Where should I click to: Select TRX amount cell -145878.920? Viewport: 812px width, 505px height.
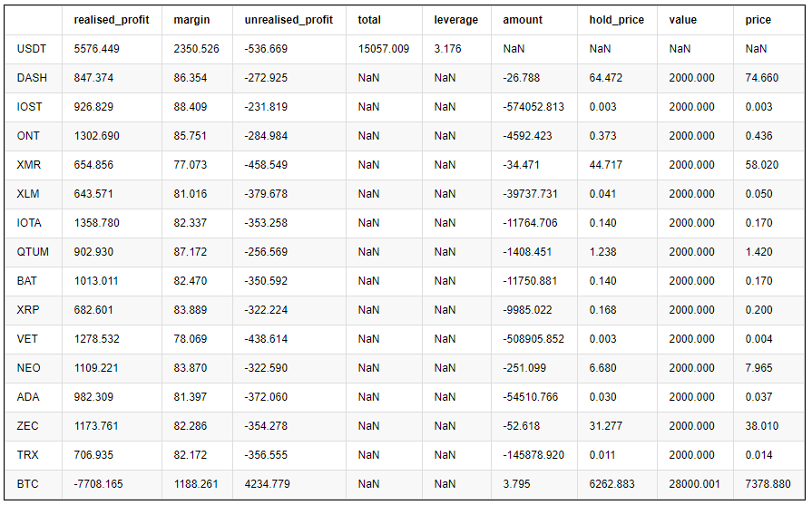click(533, 455)
